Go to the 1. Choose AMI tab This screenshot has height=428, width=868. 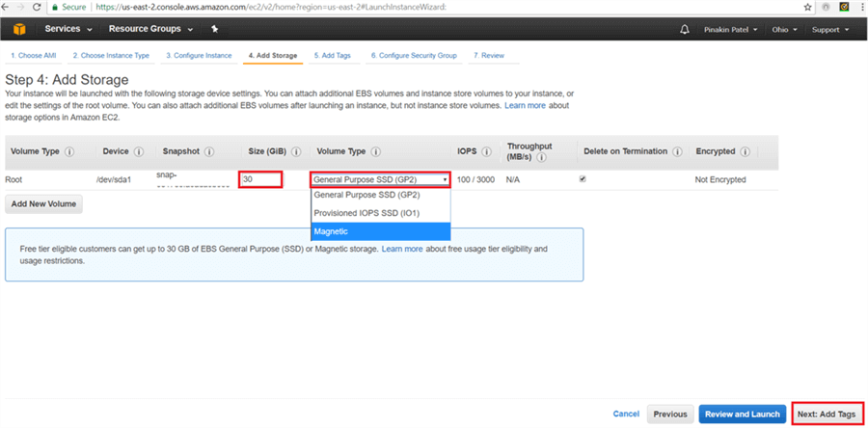click(x=33, y=56)
